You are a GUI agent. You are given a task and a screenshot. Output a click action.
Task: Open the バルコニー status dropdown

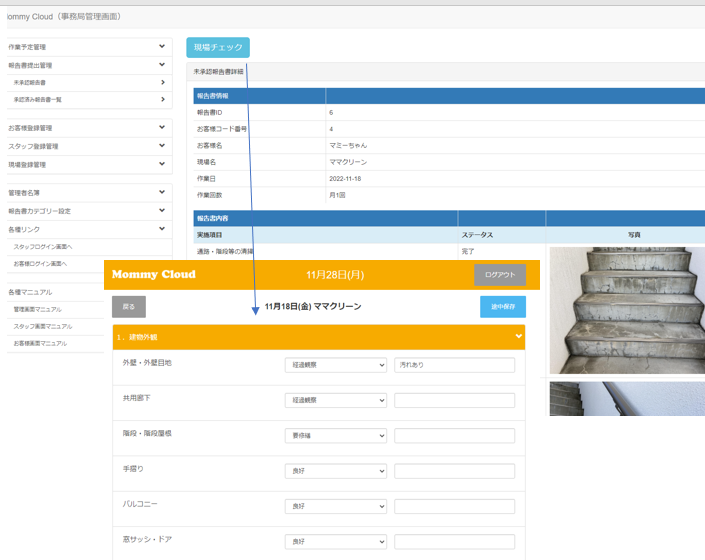point(335,506)
